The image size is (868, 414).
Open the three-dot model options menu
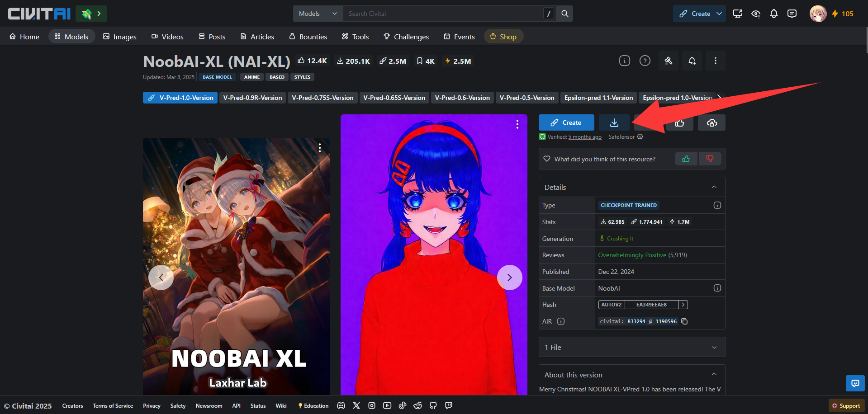point(715,61)
